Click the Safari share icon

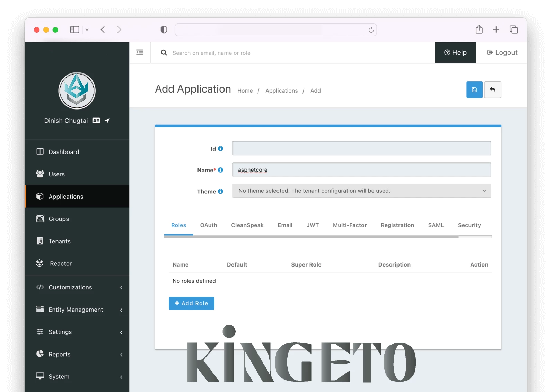[479, 29]
